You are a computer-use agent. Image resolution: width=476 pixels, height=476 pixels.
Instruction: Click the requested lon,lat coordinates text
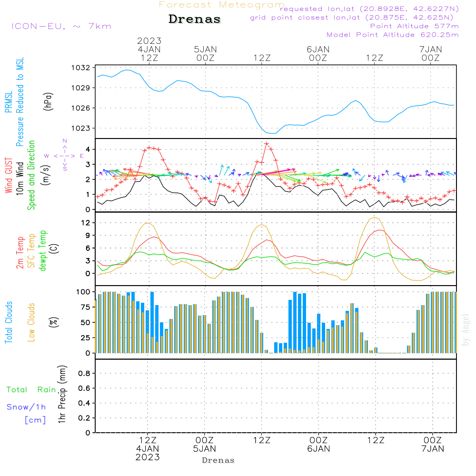tap(369, 9)
